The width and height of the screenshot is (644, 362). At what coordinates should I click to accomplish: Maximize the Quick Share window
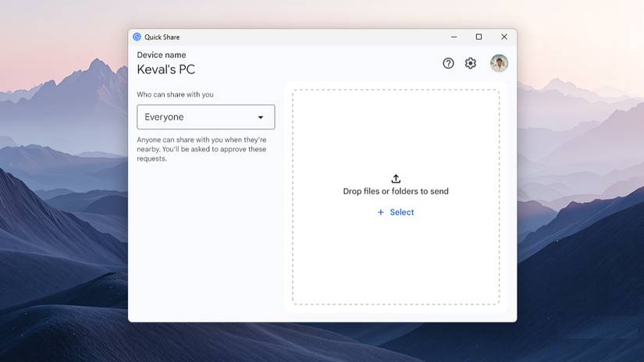(x=479, y=37)
